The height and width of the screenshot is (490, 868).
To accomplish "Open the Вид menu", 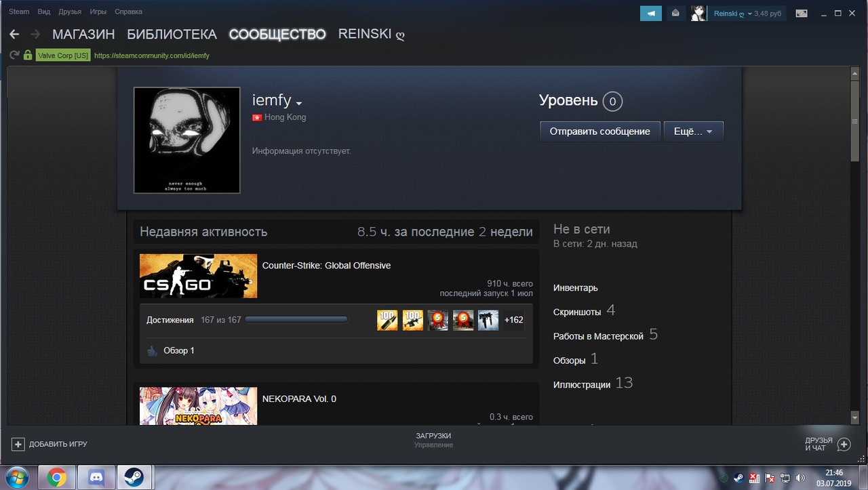I will coord(44,12).
